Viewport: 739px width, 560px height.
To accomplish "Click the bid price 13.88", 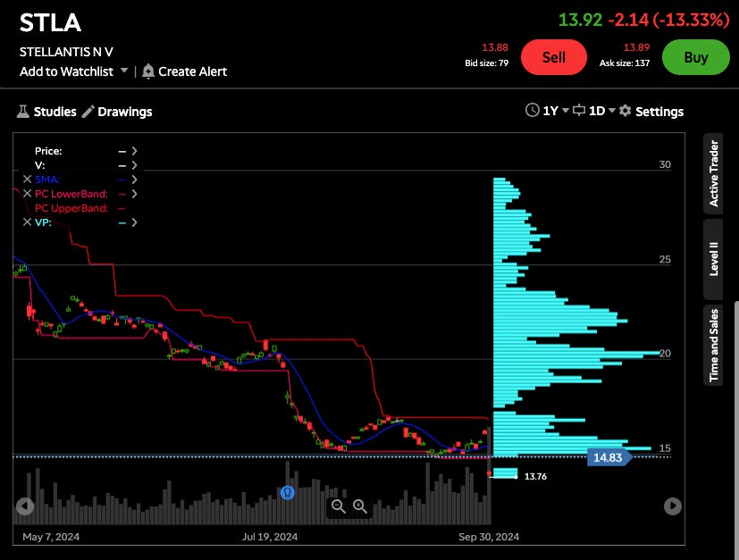I will pyautogui.click(x=495, y=47).
